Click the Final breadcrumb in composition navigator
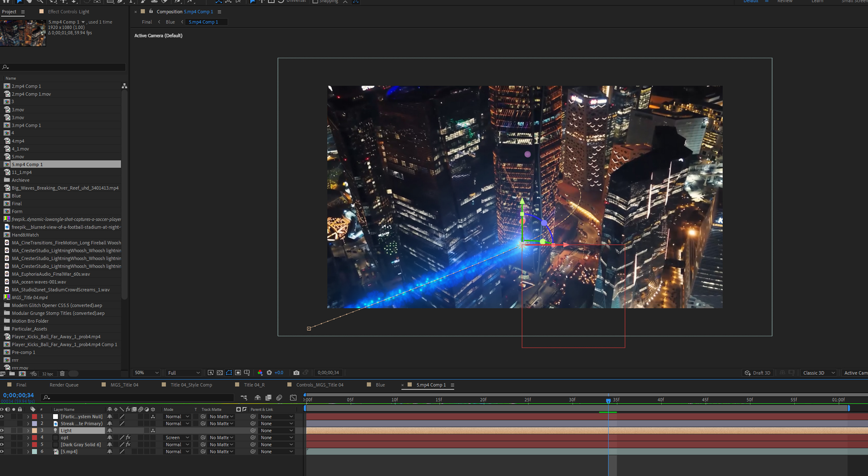 tap(147, 22)
